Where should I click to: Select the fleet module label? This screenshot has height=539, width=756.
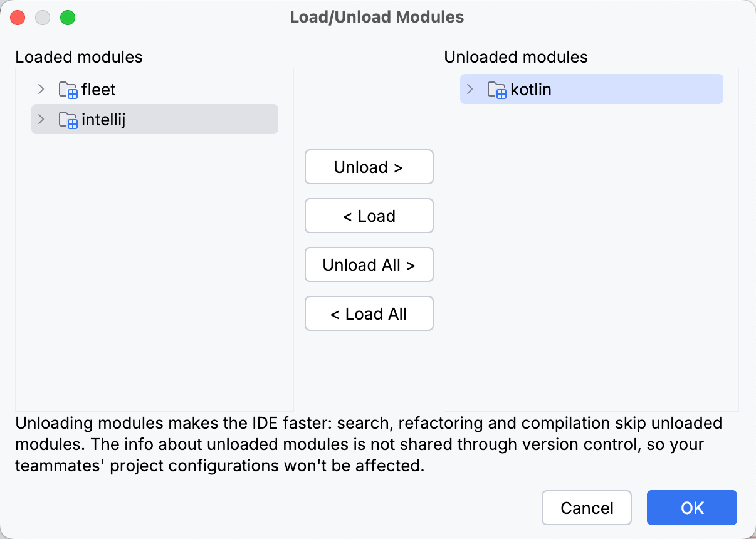point(98,90)
